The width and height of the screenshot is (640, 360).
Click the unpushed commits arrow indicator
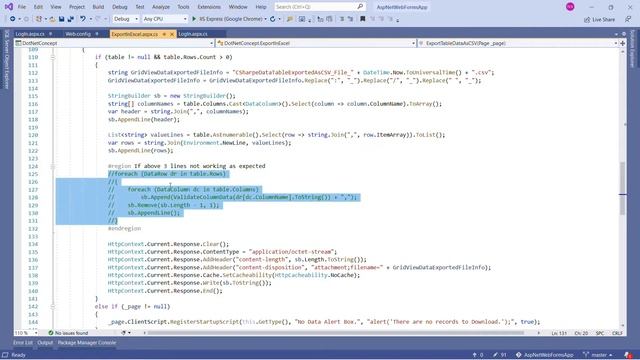click(478, 355)
